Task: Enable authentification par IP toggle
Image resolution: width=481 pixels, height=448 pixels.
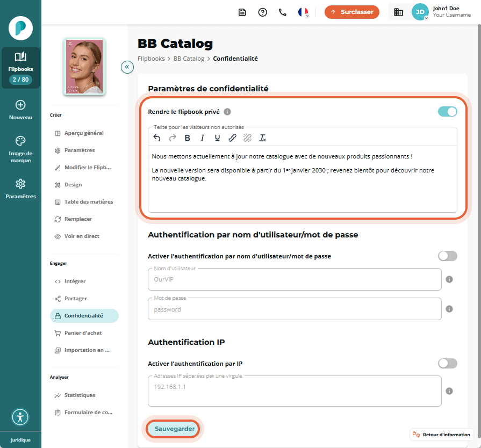Action: 447,363
